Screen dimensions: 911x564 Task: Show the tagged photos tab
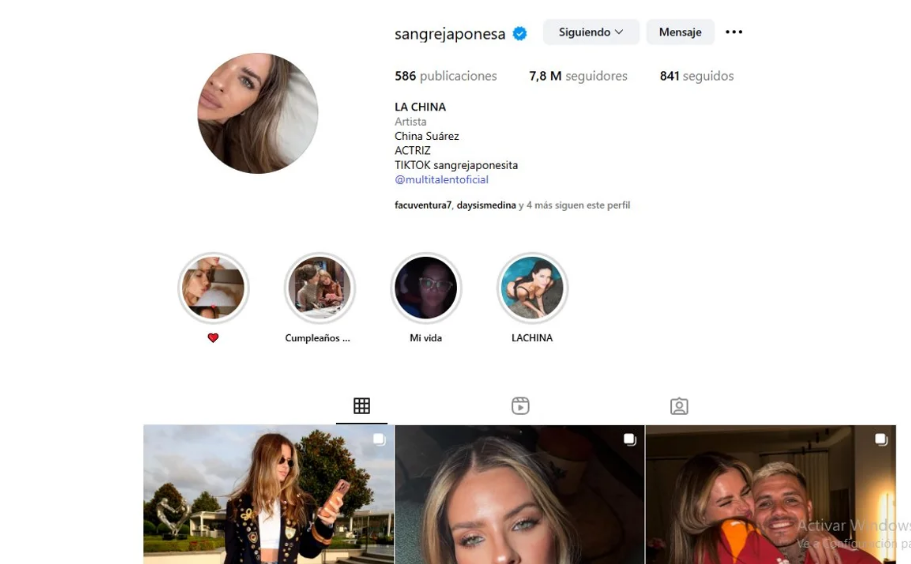(x=679, y=405)
